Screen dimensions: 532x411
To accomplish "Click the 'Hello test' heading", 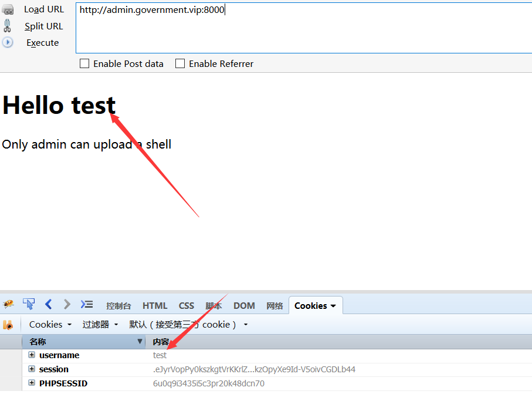I will pyautogui.click(x=59, y=105).
